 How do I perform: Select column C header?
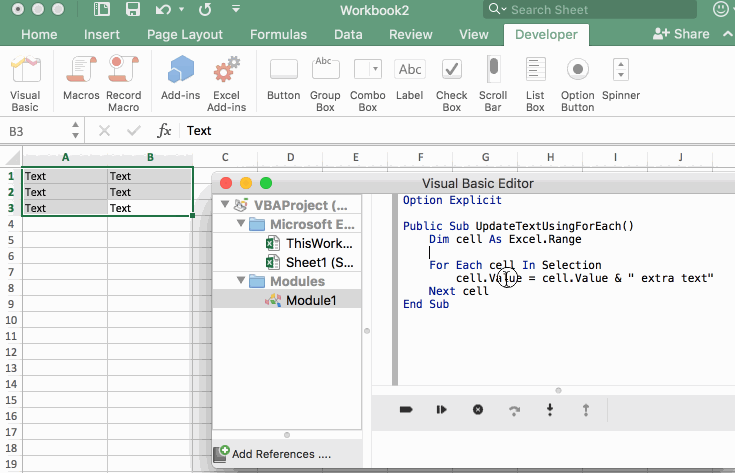click(x=225, y=157)
